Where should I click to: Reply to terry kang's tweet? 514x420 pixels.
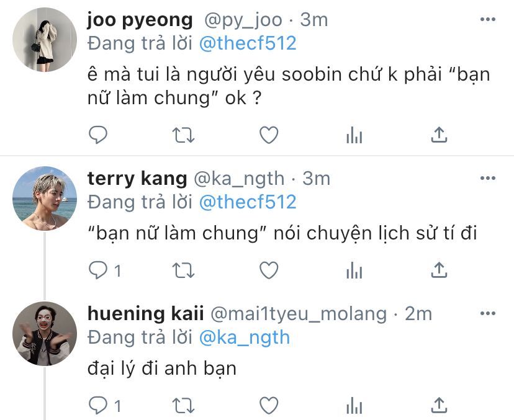click(x=98, y=270)
